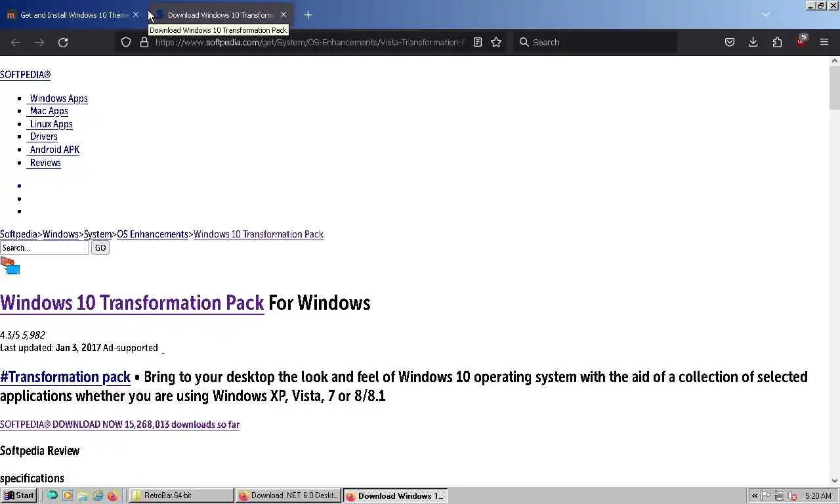Click the 'specifications' heading text

32,478
